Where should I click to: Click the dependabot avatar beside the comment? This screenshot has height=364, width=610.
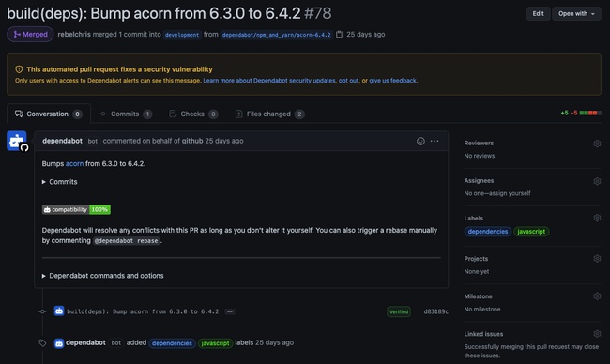17,141
